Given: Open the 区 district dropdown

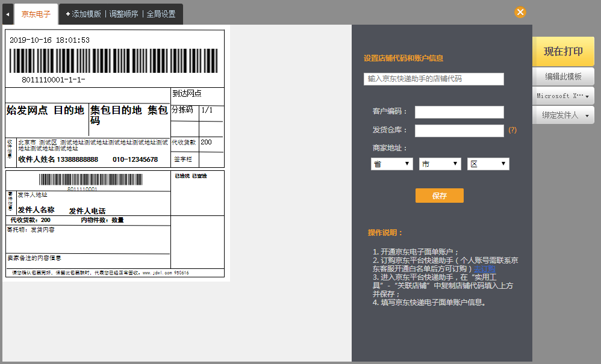Looking at the screenshot, I should coord(488,164).
